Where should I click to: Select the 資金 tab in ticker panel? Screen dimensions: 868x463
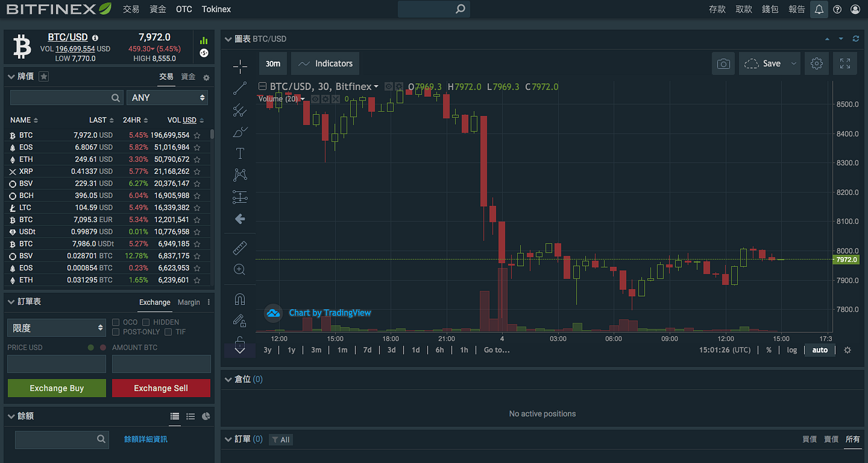tap(188, 76)
